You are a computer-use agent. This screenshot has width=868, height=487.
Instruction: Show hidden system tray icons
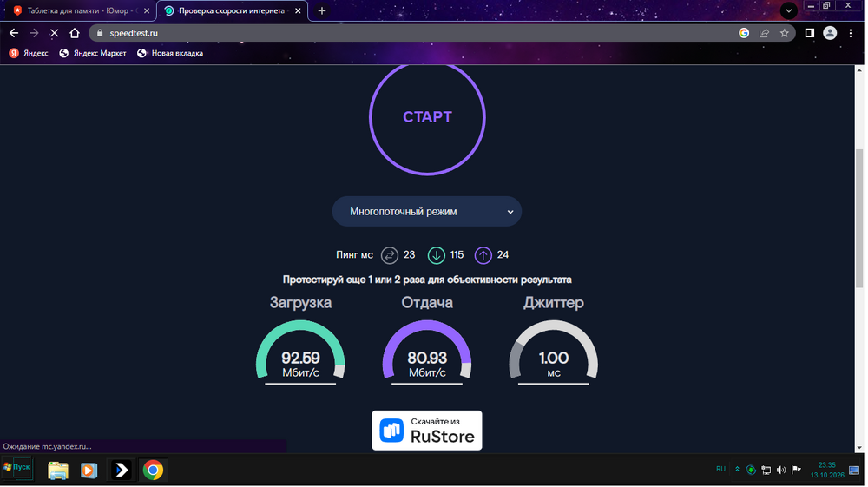[737, 470]
